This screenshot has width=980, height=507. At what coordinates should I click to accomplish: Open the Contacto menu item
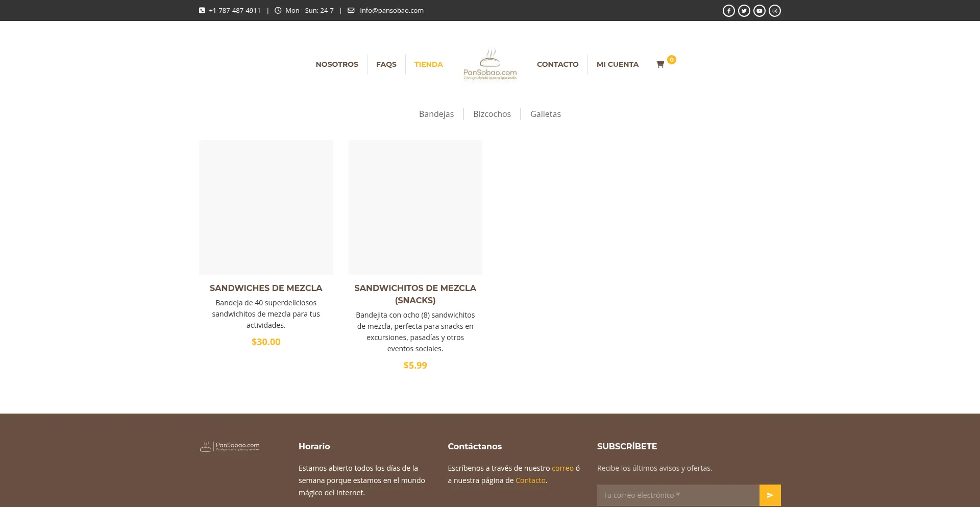tap(557, 64)
